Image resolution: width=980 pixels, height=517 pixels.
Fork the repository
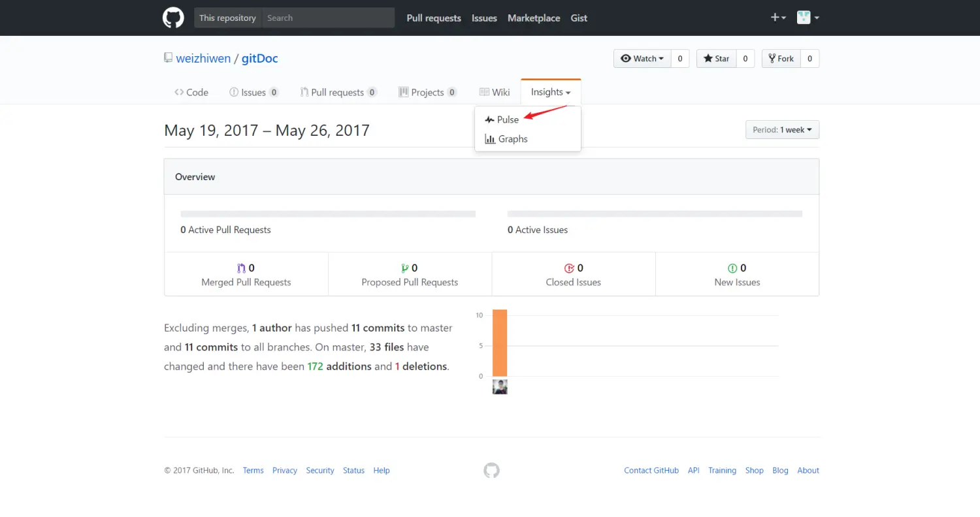tap(781, 58)
